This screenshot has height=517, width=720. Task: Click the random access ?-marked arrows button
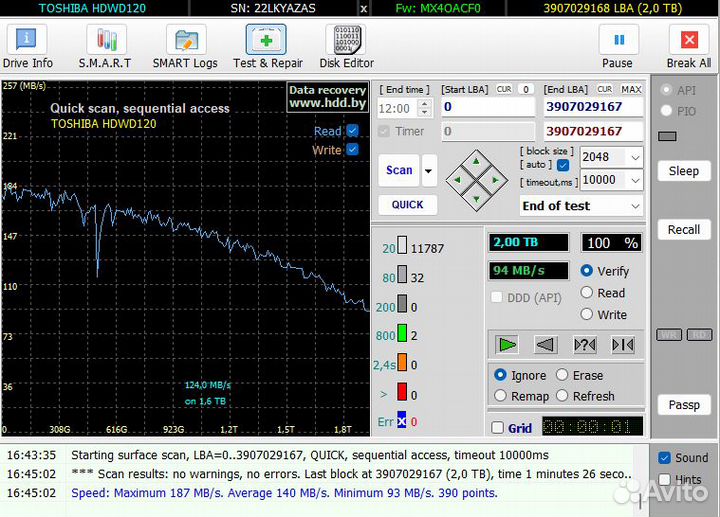[585, 344]
